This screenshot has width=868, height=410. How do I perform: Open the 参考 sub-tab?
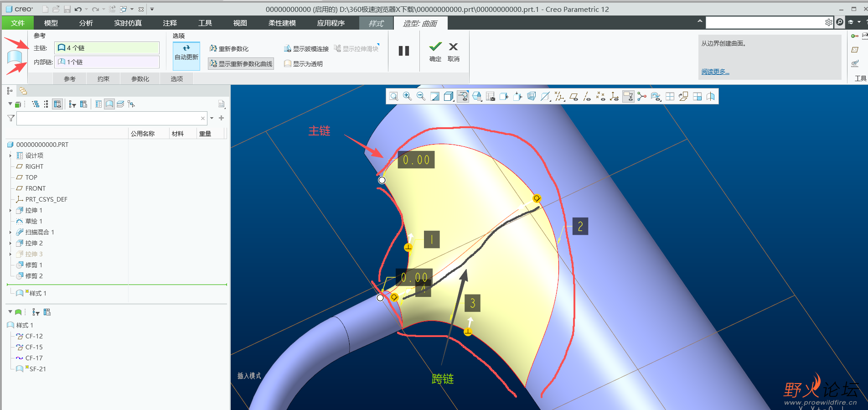pos(70,79)
